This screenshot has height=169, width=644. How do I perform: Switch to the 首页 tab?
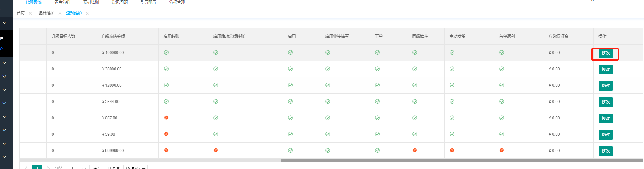click(x=21, y=13)
